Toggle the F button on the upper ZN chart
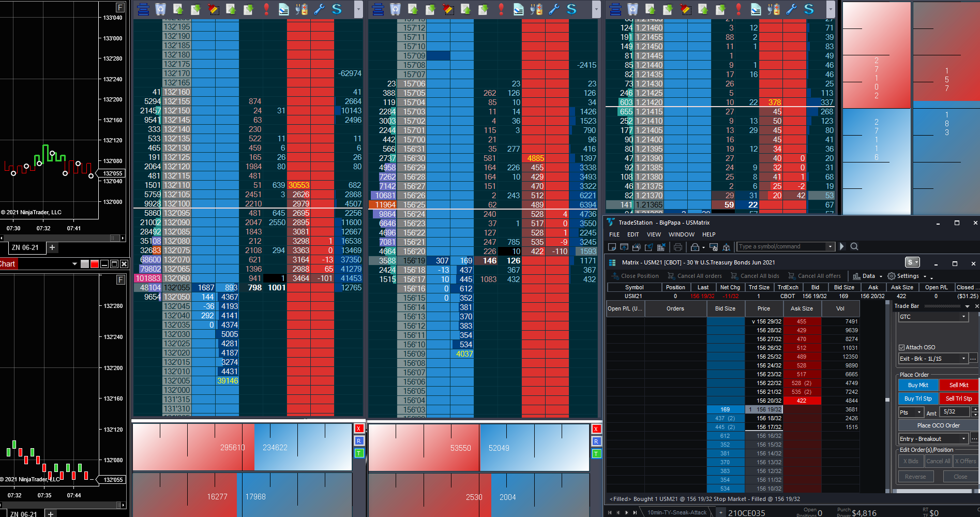 [x=120, y=7]
